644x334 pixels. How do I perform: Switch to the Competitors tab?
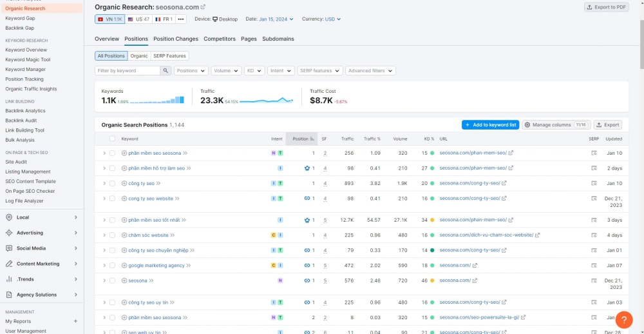pyautogui.click(x=220, y=39)
